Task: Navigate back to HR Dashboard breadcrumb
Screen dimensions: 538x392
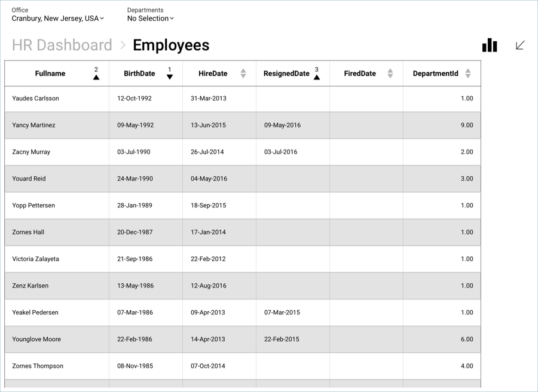Action: pyautogui.click(x=62, y=45)
